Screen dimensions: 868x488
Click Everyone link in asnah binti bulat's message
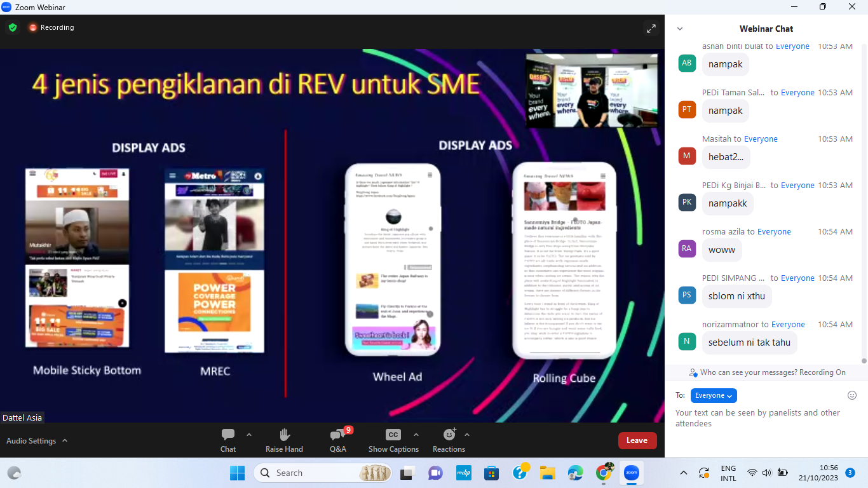point(792,46)
